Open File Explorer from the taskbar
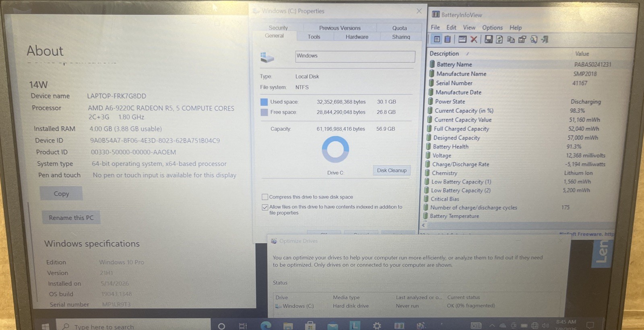The width and height of the screenshot is (644, 330). 288,325
